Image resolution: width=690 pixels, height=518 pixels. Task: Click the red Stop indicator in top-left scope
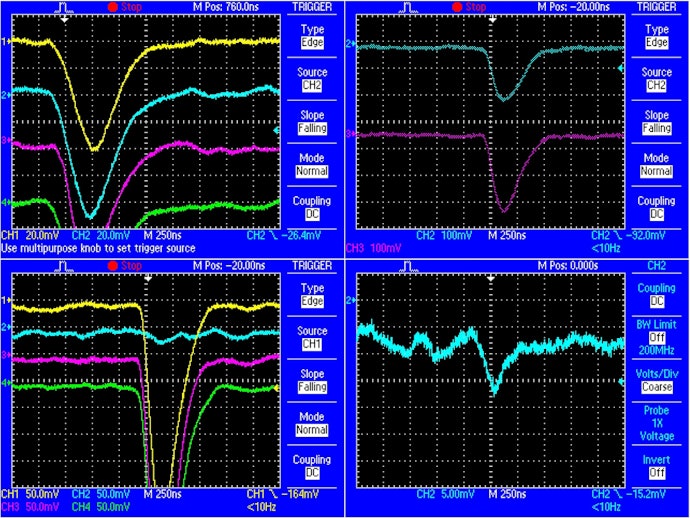tap(125, 7)
